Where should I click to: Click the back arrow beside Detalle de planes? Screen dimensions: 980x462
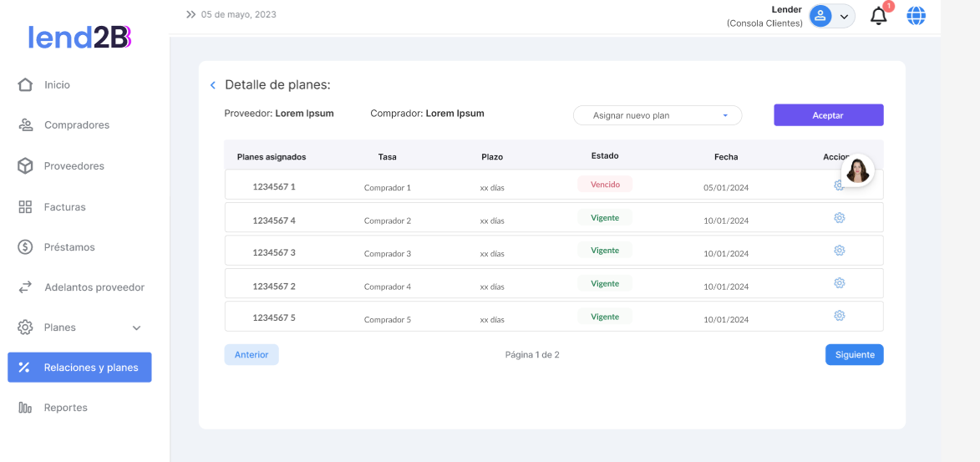(213, 85)
